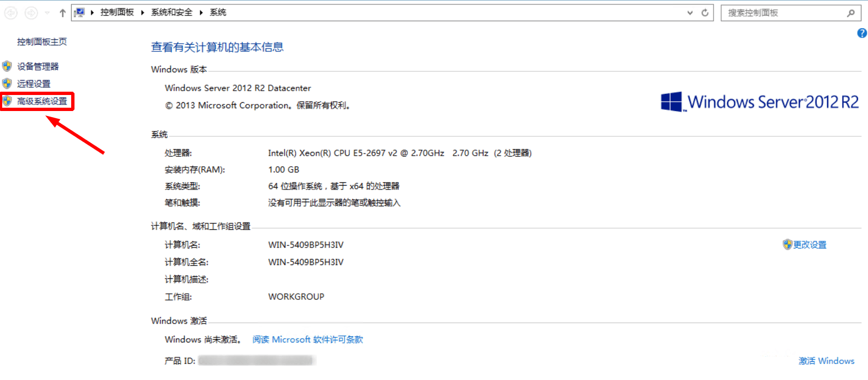Focus the 搜索控制面板 search box
This screenshot has width=868, height=380.
coord(791,13)
